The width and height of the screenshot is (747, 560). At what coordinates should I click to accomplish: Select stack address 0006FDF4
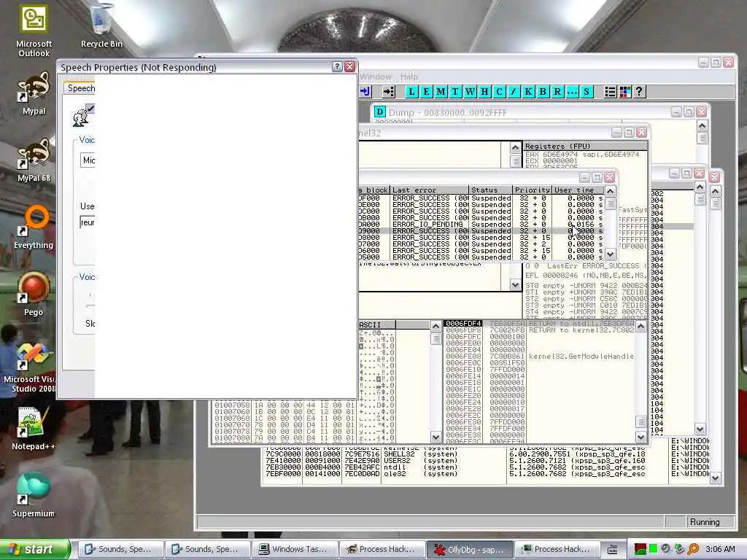tap(463, 323)
